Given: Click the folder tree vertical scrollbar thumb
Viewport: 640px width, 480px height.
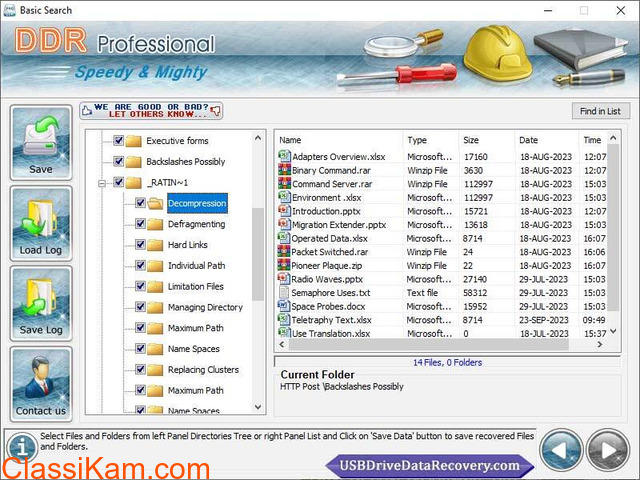Looking at the screenshot, I should (258, 254).
